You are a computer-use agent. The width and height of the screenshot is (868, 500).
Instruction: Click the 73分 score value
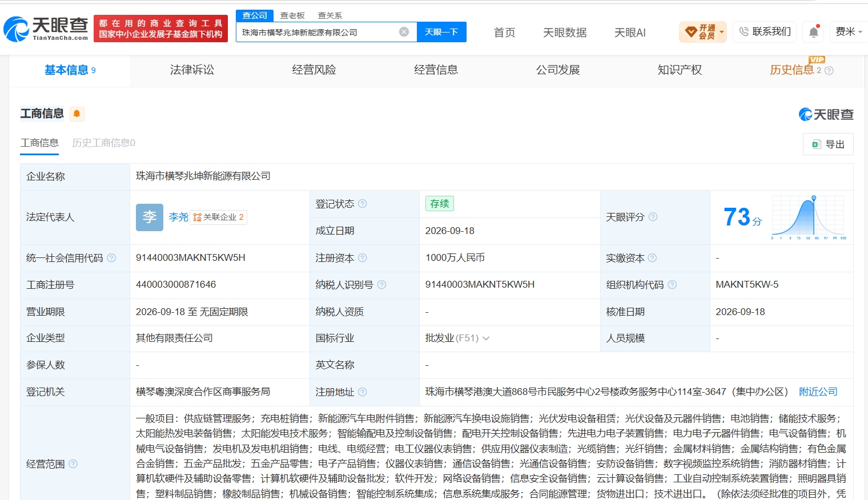tap(742, 217)
